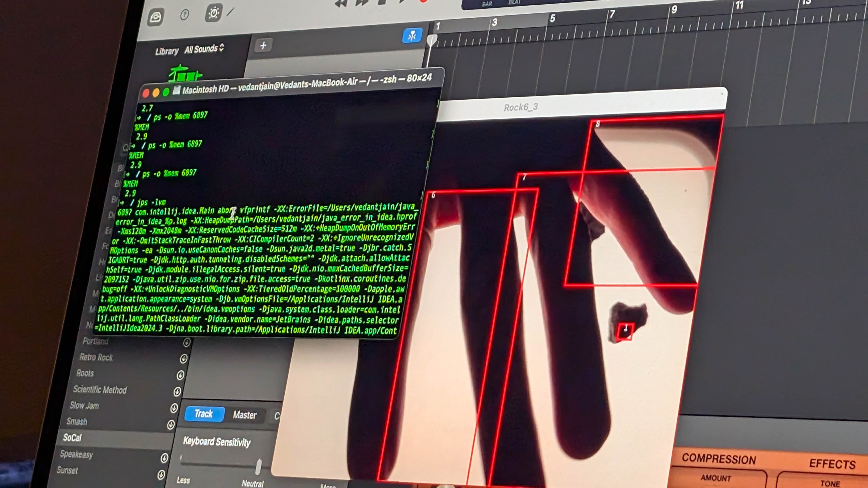Select the Smash drummer
Image resolution: width=868 pixels, height=488 pixels.
(77, 421)
